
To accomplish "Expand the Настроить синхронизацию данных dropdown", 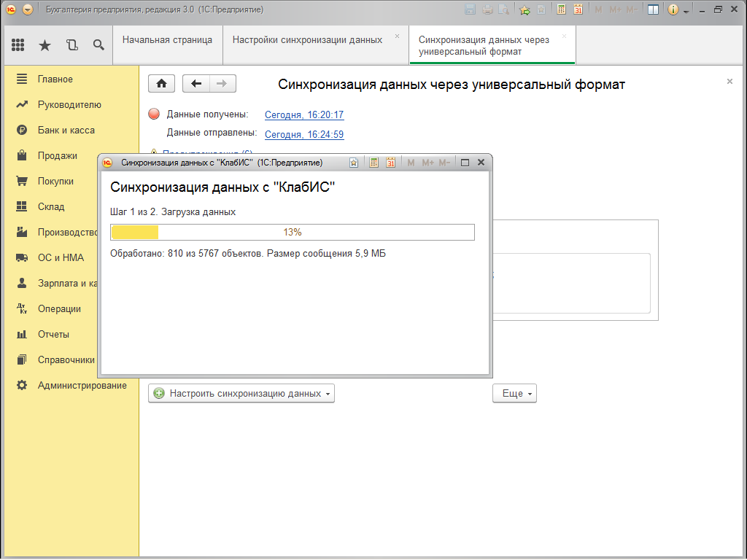I will tap(241, 393).
